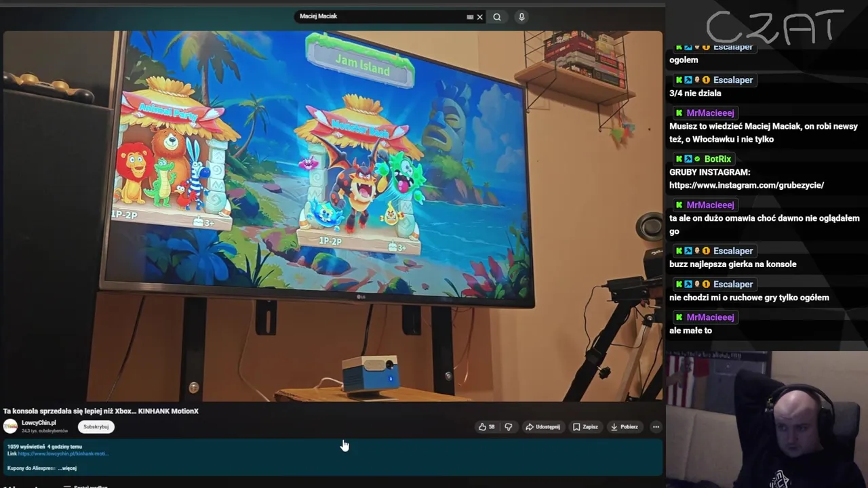Click MrMacieeej on 'ale małe to' message
Image resolution: width=868 pixels, height=488 pixels.
click(x=710, y=317)
